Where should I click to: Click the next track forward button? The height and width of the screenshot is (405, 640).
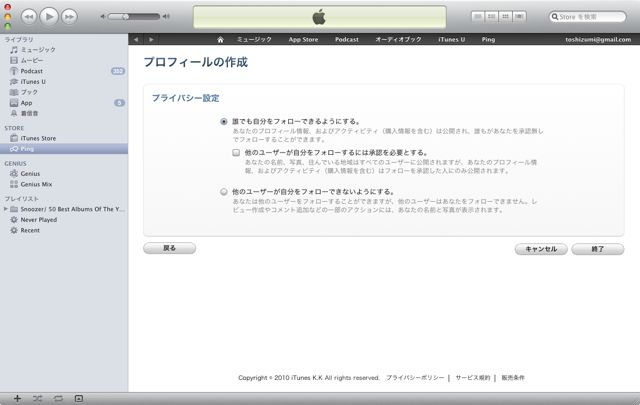69,17
